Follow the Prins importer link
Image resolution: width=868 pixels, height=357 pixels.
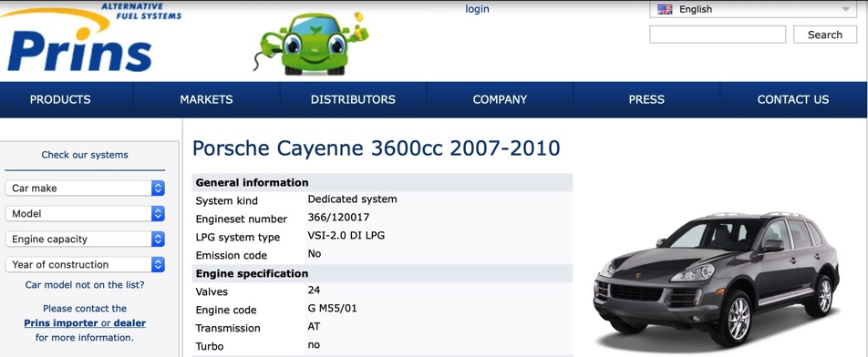pos(61,322)
